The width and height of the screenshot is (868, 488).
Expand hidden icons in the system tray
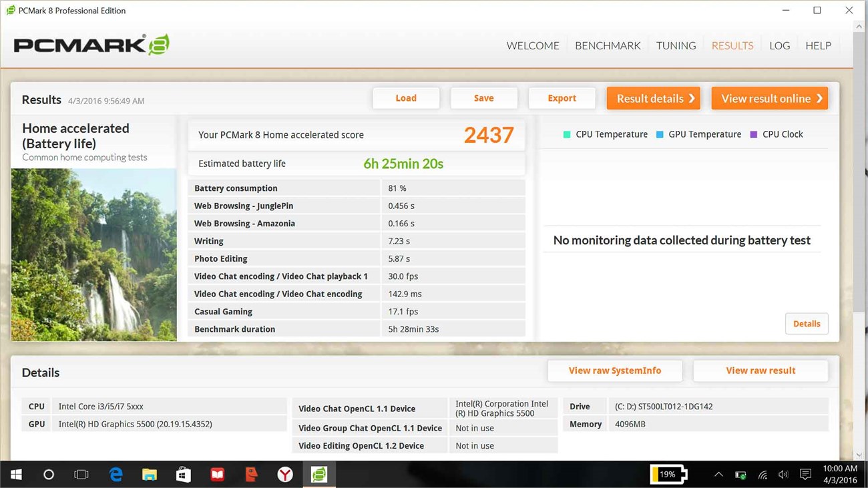pyautogui.click(x=718, y=474)
